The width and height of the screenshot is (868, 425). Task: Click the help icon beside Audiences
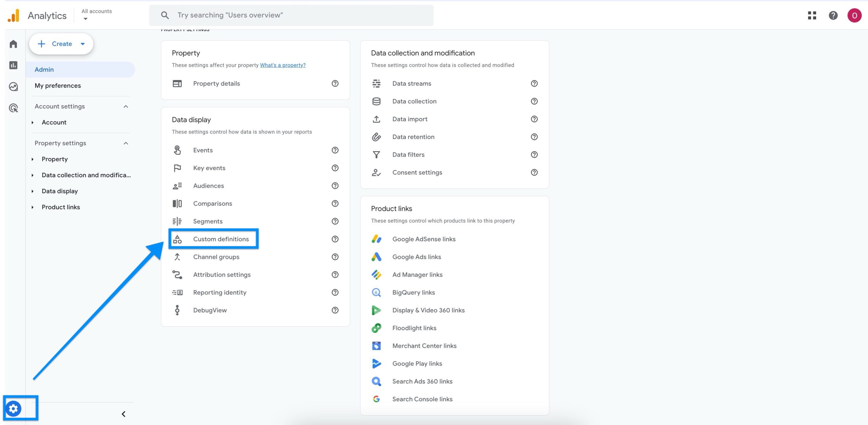[335, 186]
